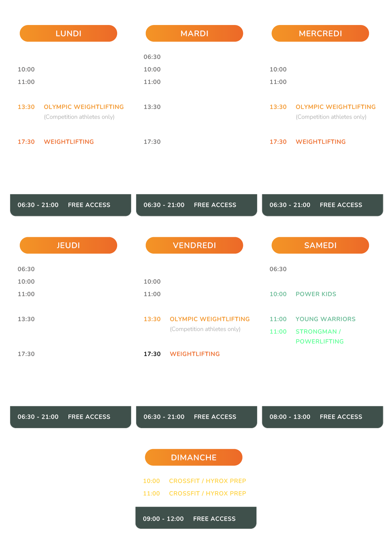Image resolution: width=392 pixels, height=554 pixels.
Task: Open the MARDI day header
Action: (194, 34)
